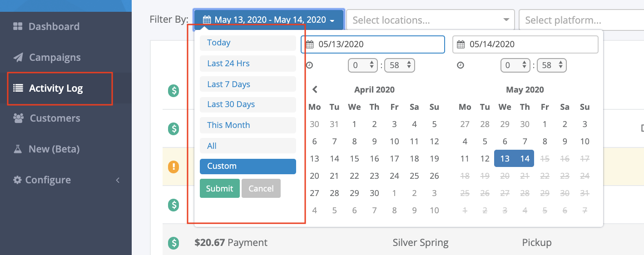The image size is (644, 255).
Task: Click the orange warning exclamation icon
Action: click(173, 167)
